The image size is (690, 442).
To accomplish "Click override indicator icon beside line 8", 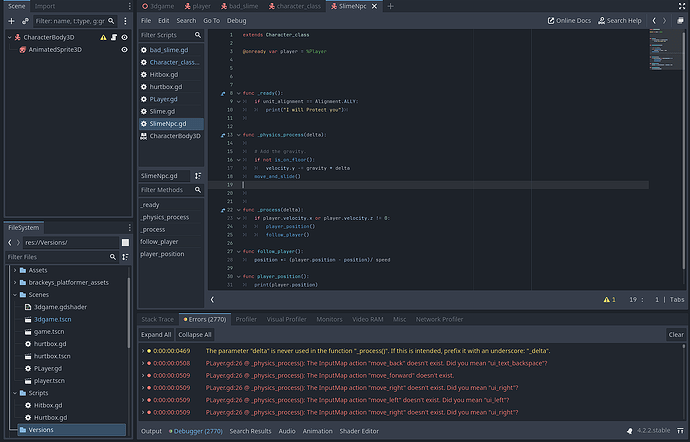I will tap(223, 93).
